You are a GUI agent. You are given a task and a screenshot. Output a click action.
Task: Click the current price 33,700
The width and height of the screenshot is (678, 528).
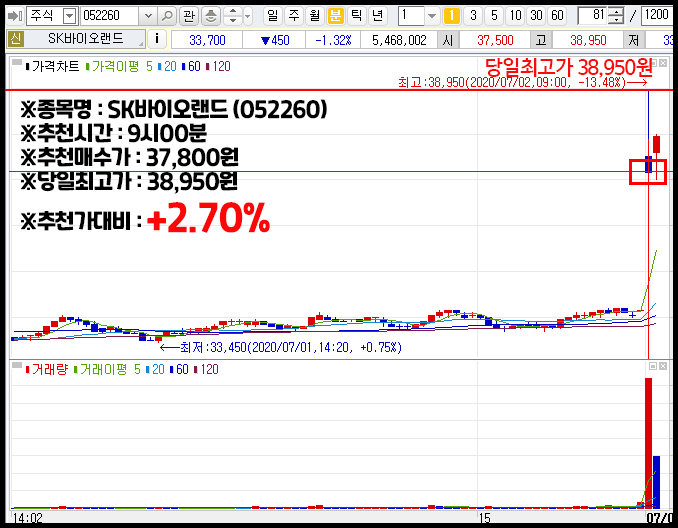207,41
